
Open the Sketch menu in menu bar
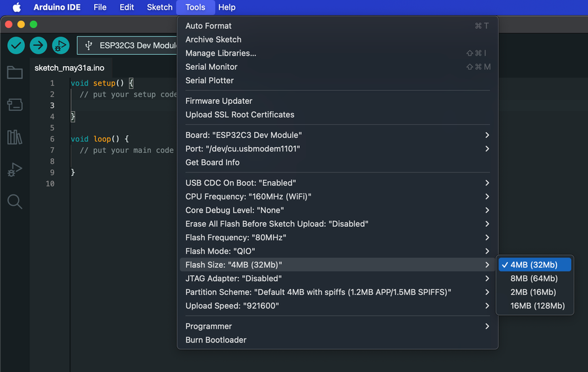pos(159,7)
